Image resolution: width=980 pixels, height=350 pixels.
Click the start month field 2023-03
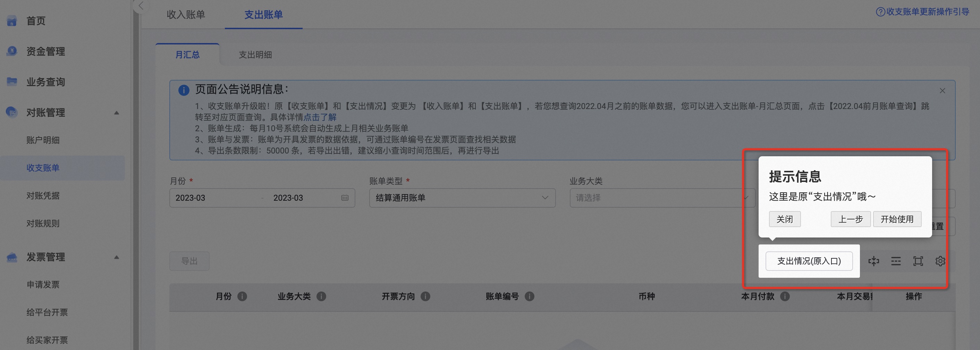click(190, 198)
